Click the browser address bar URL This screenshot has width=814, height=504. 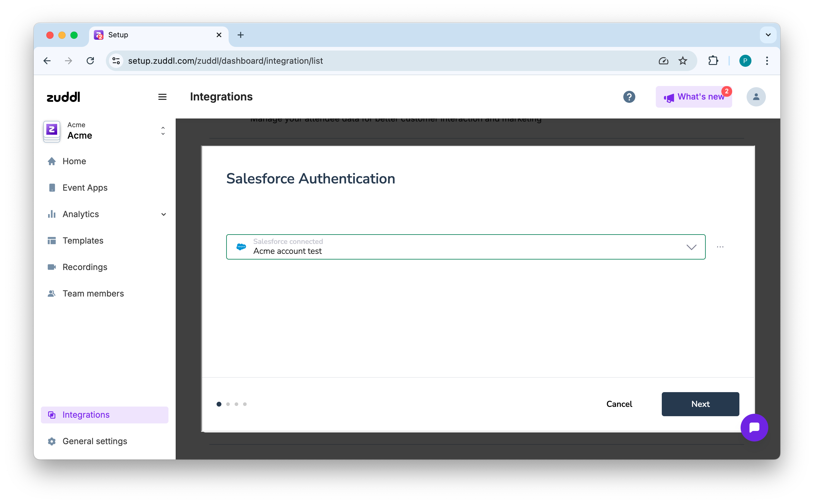225,61
